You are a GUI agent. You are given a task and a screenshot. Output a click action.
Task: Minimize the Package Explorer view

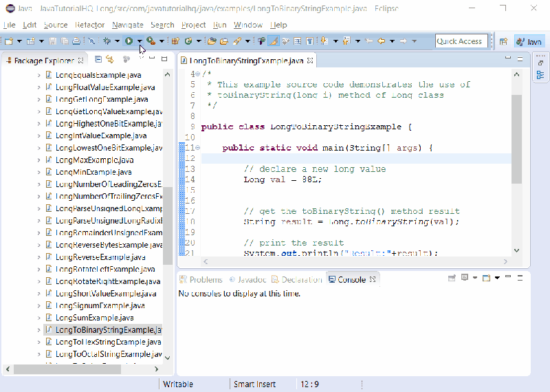pyautogui.click(x=152, y=58)
